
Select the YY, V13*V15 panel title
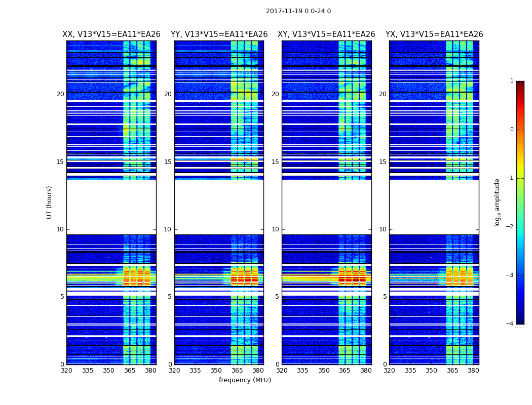tap(219, 34)
